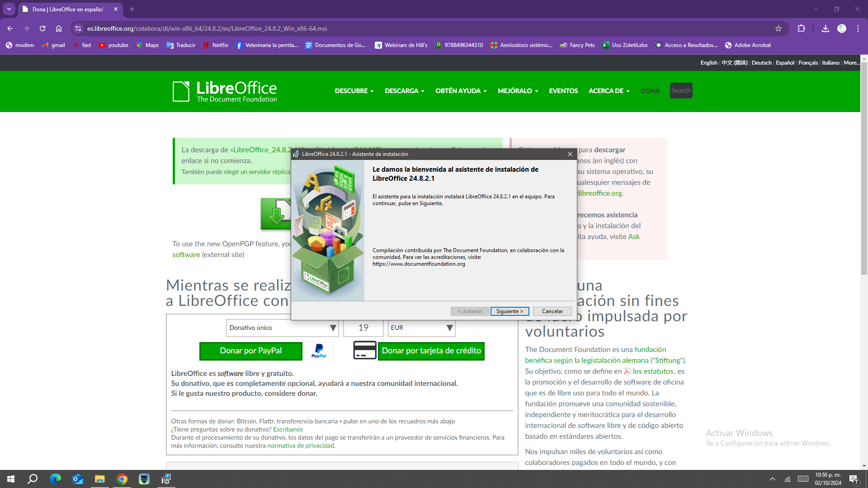Viewport: 868px width, 488px height.
Task: Bookmark this page with the star icon
Action: click(x=778, y=28)
